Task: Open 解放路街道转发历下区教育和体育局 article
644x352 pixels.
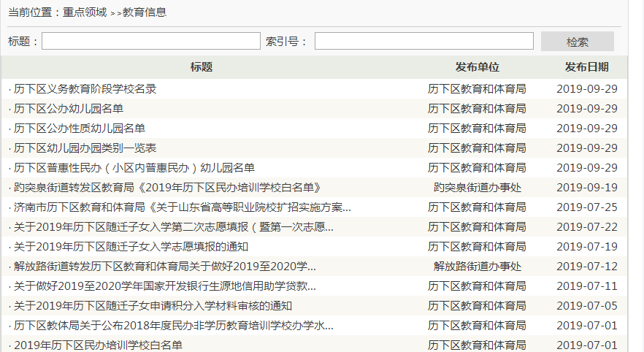Action: click(x=165, y=266)
